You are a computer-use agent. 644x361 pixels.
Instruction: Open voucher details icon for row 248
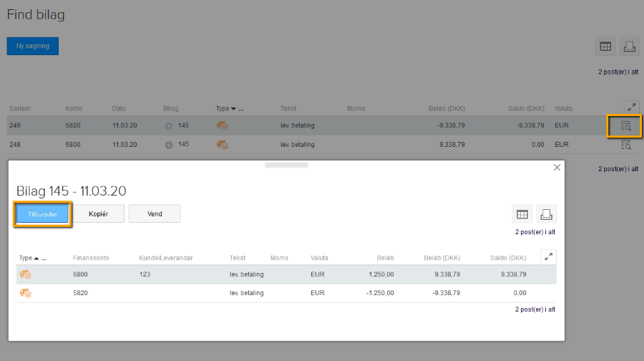click(x=626, y=145)
